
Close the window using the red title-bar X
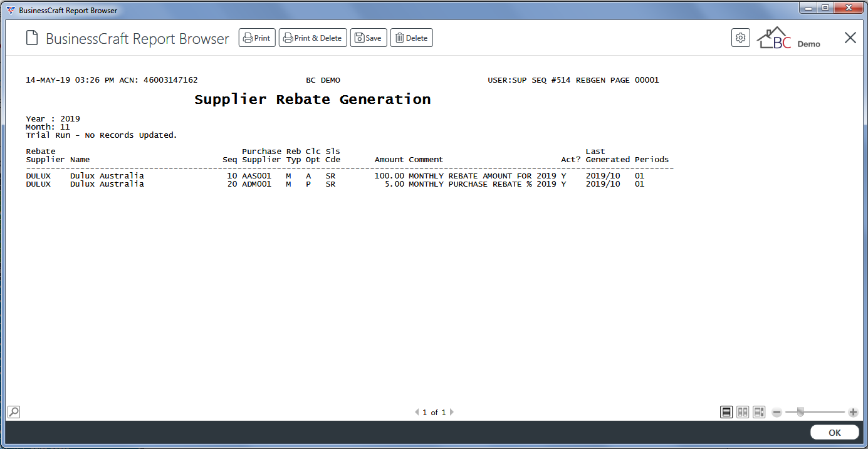[x=849, y=8]
